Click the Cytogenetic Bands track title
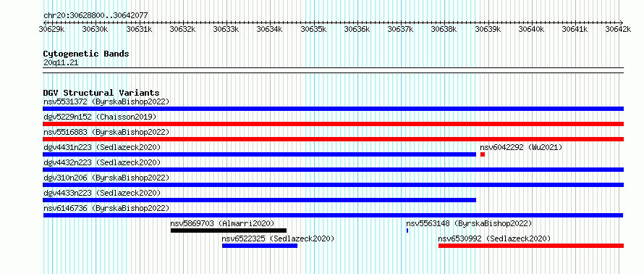644x274 pixels. [x=86, y=54]
